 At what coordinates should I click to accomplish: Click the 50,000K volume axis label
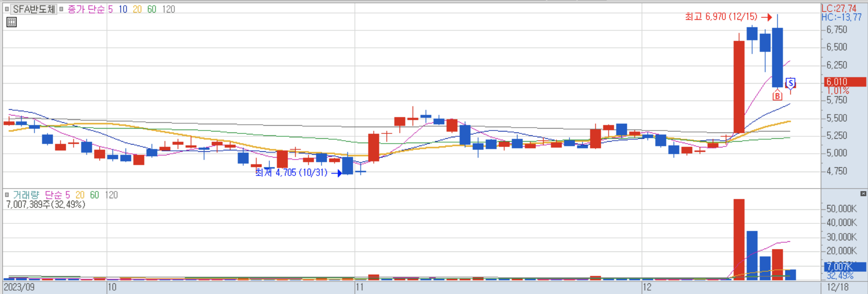[841, 208]
